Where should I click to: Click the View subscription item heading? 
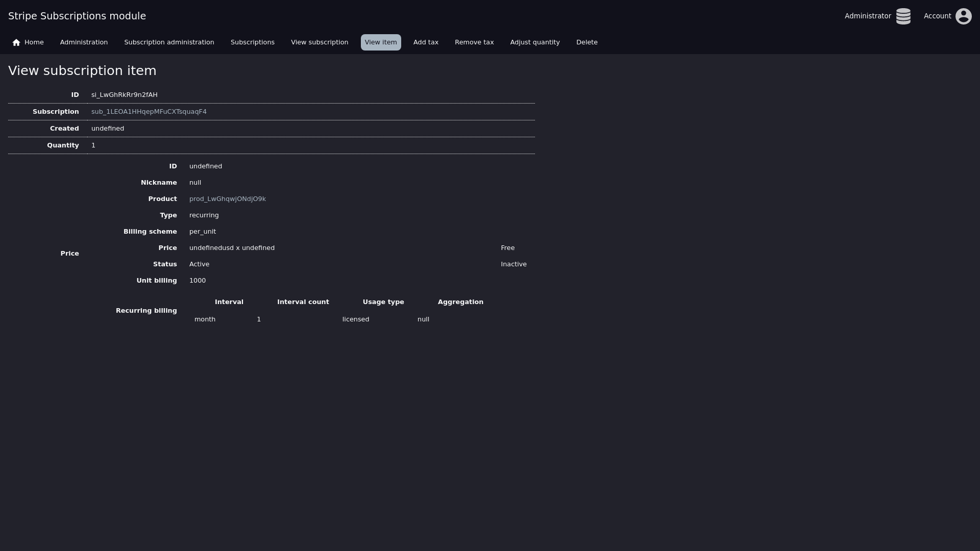coord(82,71)
